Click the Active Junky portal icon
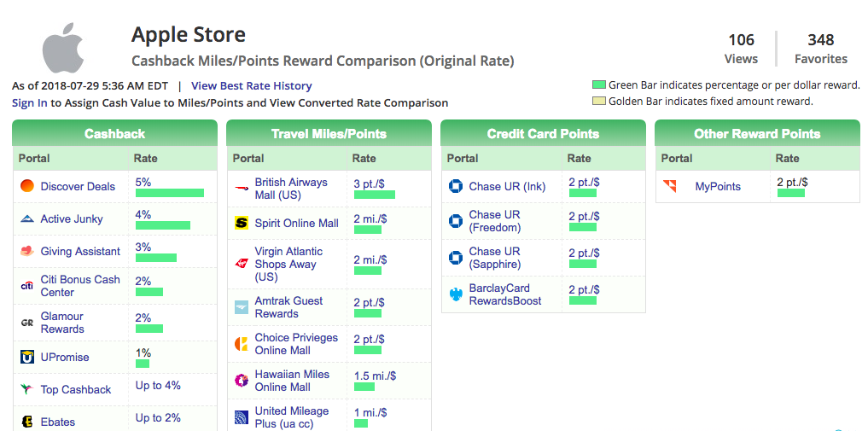The image size is (868, 431). point(27,219)
